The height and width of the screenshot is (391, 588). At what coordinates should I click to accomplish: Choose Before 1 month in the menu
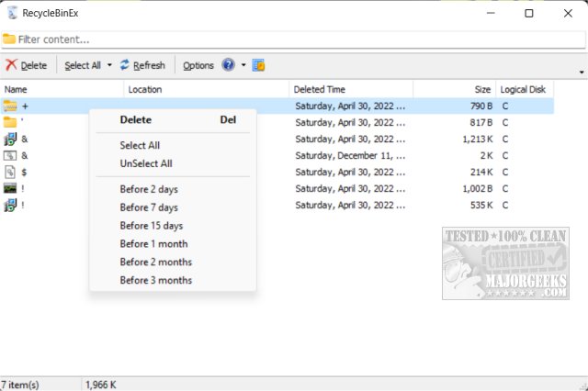[x=173, y=244]
